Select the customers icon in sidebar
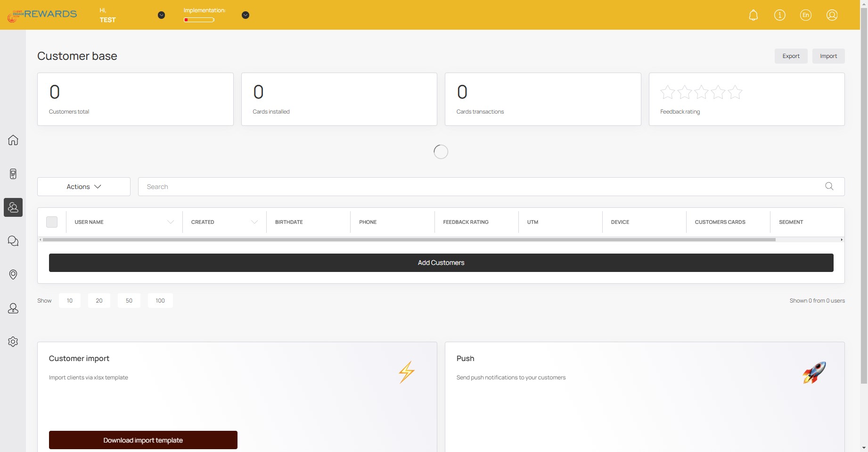Viewport: 868px width, 452px height. point(13,207)
